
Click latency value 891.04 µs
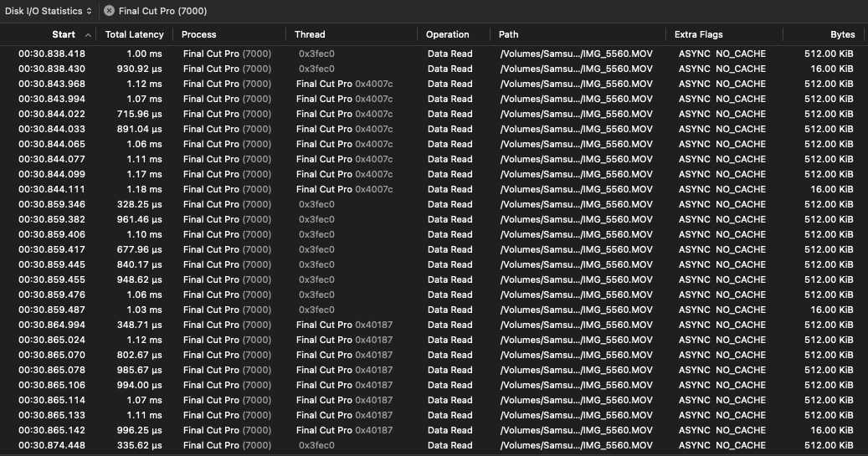click(140, 129)
